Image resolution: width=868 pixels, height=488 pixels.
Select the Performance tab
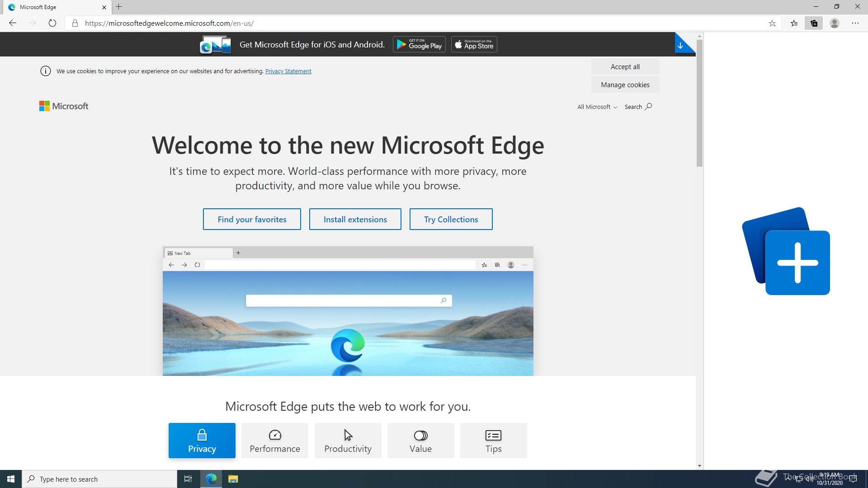(x=275, y=441)
